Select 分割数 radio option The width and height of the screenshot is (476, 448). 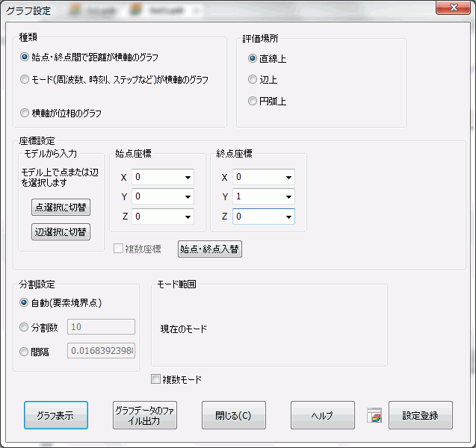tap(25, 327)
